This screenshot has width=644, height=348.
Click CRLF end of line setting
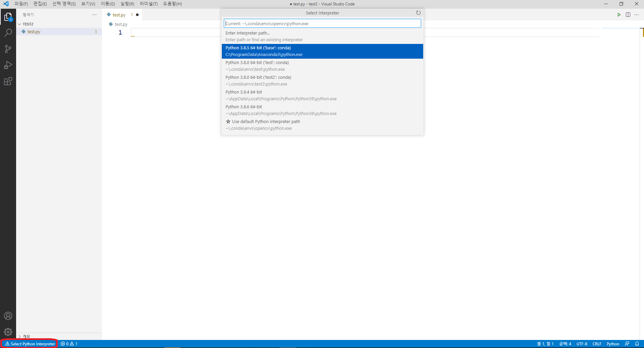pyautogui.click(x=597, y=344)
